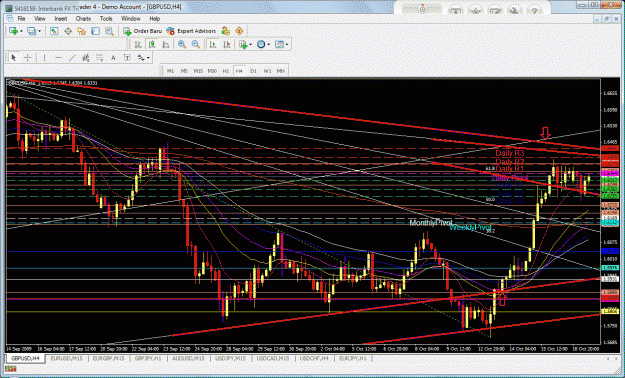Viewport: 625px width, 378px height.
Task: Open the Templates dropdown arrow
Action: (287, 45)
